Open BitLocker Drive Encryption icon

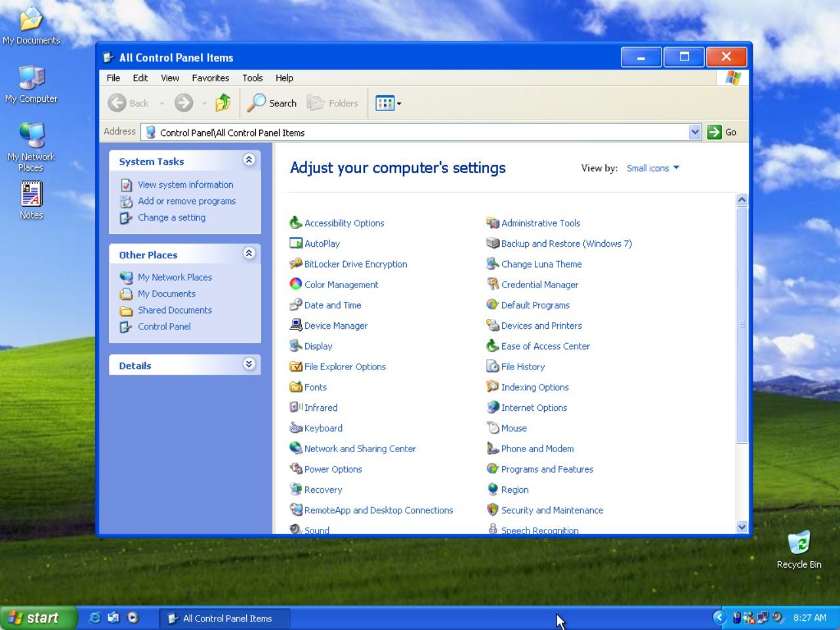(x=296, y=264)
